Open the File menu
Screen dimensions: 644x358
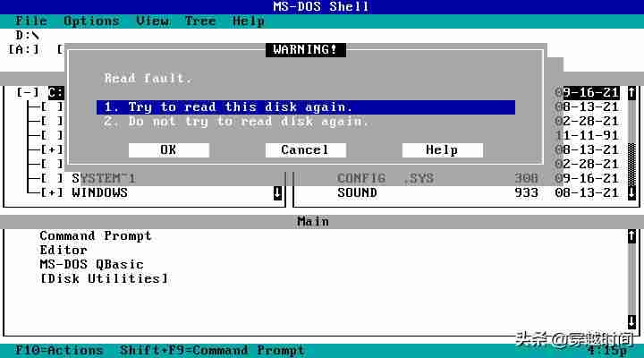[x=31, y=21]
